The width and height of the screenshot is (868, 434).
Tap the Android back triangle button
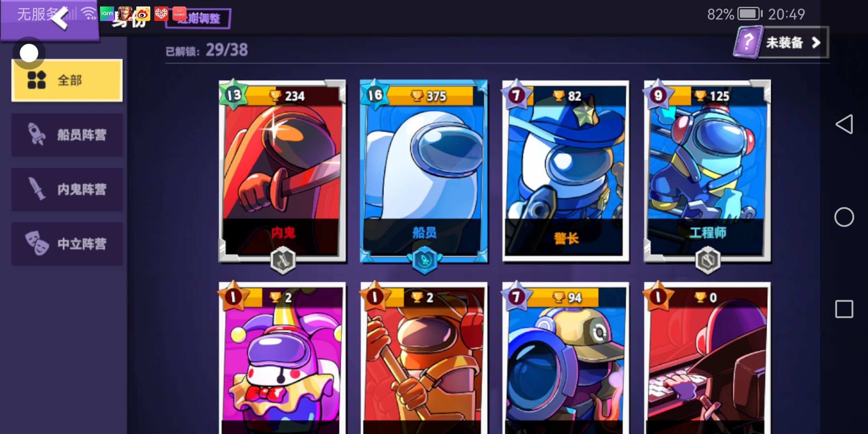[x=844, y=124]
